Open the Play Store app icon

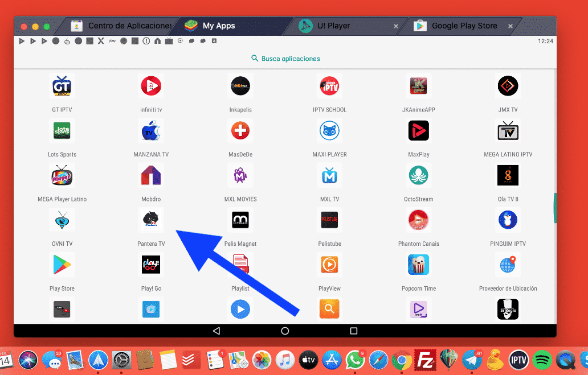coord(62,265)
